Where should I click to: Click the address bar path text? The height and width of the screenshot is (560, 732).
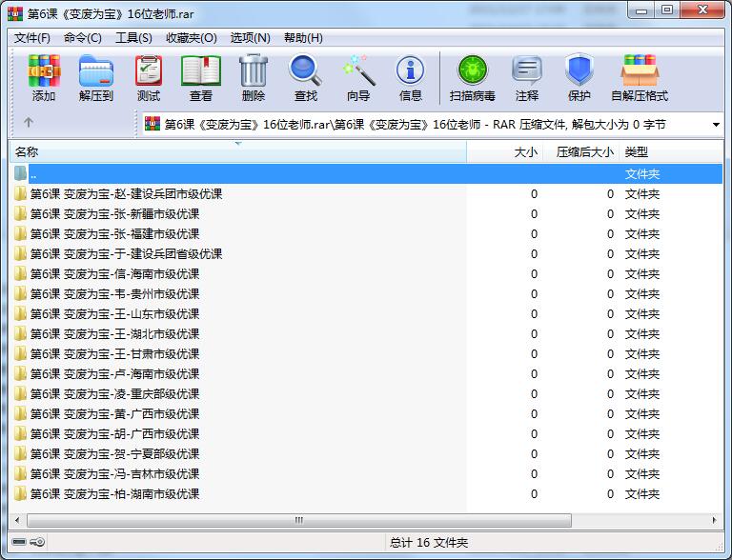coord(415,125)
